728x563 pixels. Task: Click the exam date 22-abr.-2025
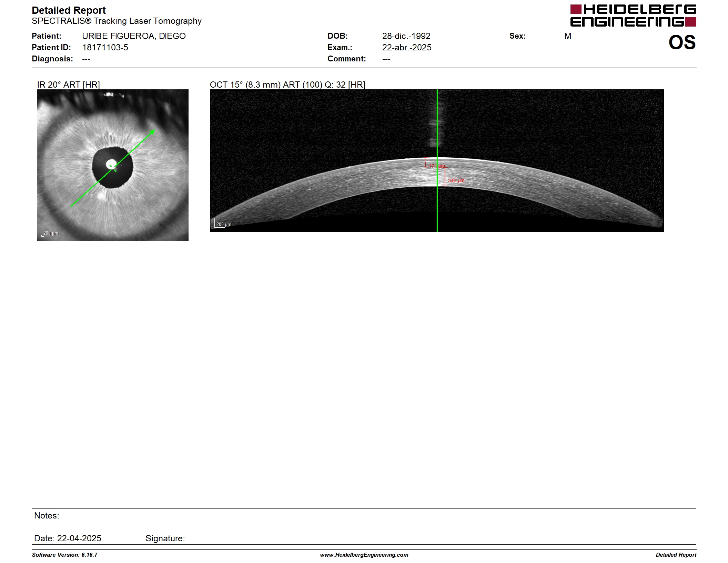(x=407, y=48)
